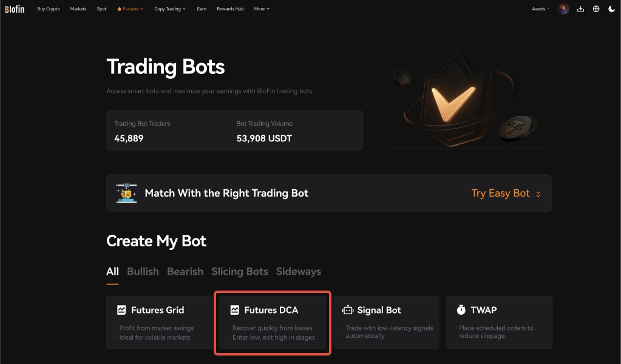Click the Try Easy Bot button
This screenshot has height=364, width=621.
tap(501, 193)
